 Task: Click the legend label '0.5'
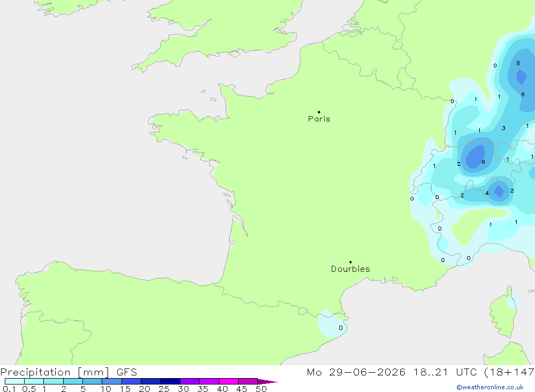pos(29,389)
